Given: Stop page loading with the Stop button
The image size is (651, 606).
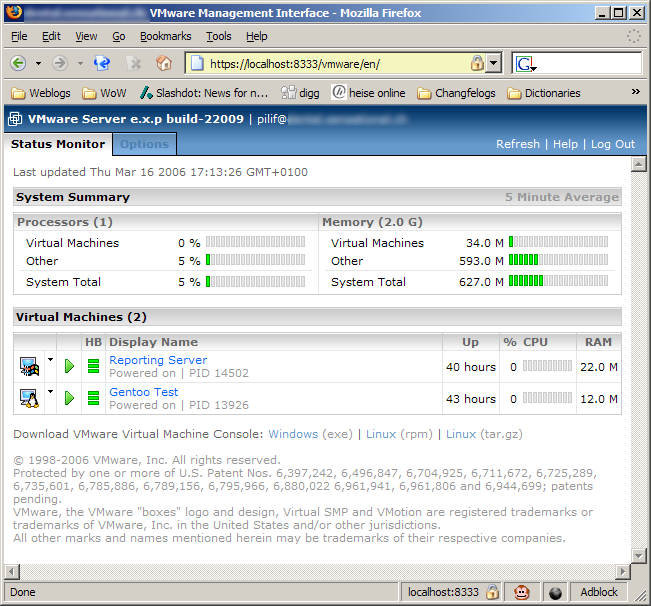Looking at the screenshot, I should click(134, 64).
